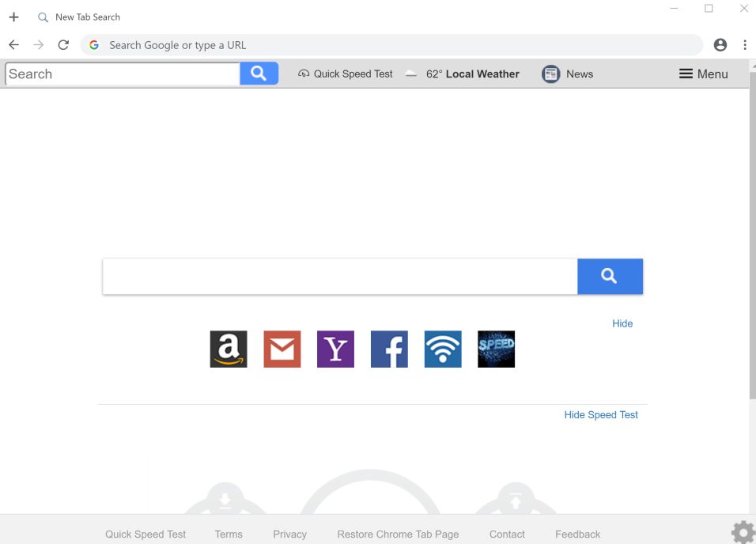Select the Yahoo shortcut icon
This screenshot has width=756, height=544.
tap(335, 349)
